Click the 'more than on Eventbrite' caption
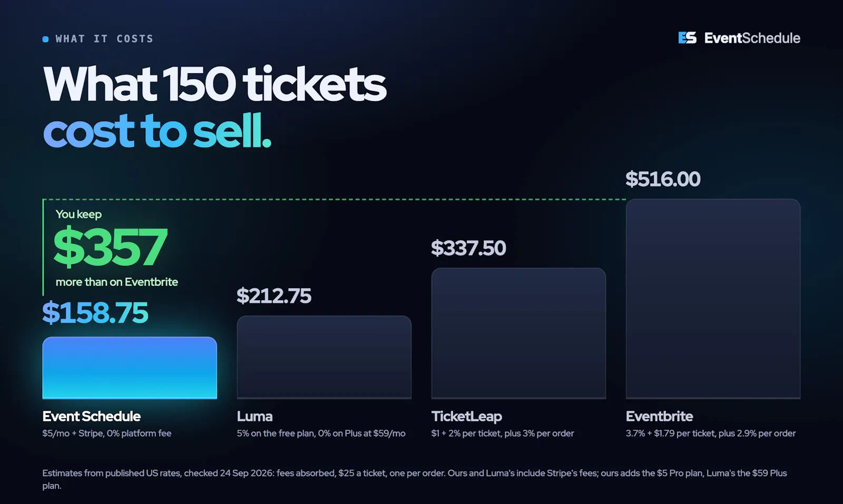Image resolution: width=843 pixels, height=504 pixels. pos(117,282)
